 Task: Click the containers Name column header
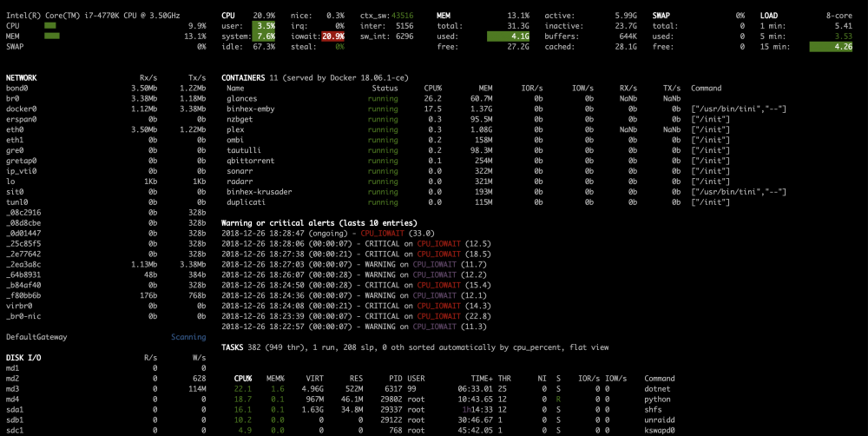[x=235, y=88]
